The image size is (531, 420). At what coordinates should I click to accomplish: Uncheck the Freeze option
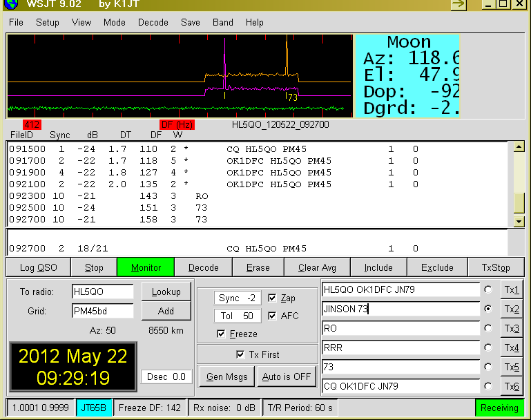pos(221,334)
